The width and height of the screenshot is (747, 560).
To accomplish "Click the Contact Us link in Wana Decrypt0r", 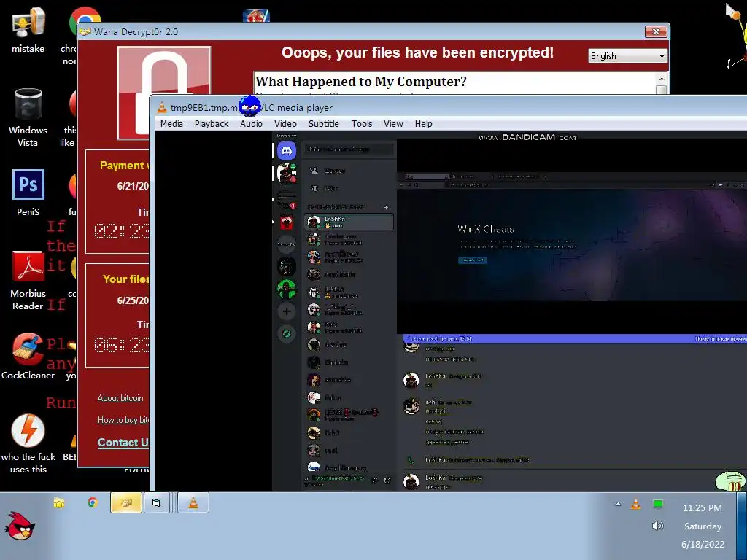I will 123,443.
